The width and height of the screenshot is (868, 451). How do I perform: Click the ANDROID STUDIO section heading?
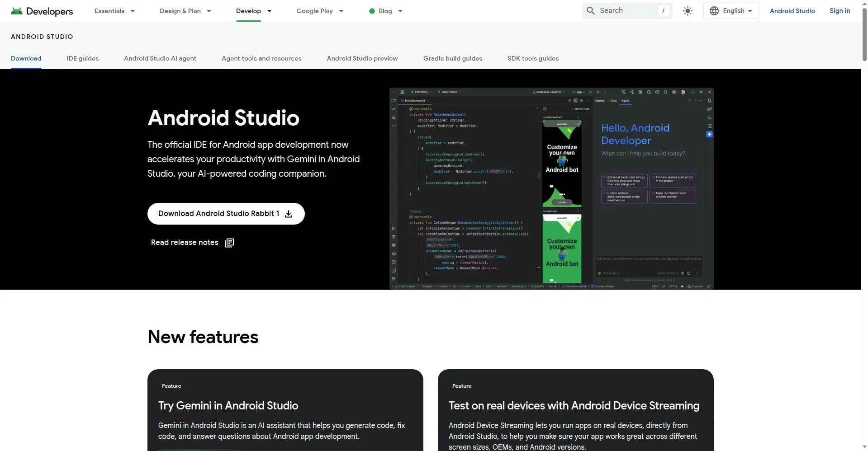pyautogui.click(x=42, y=37)
